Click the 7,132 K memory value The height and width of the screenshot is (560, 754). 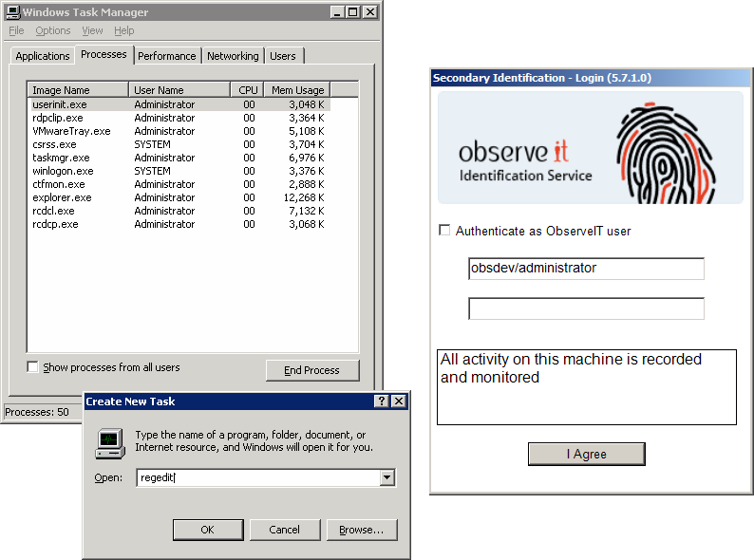pos(307,211)
